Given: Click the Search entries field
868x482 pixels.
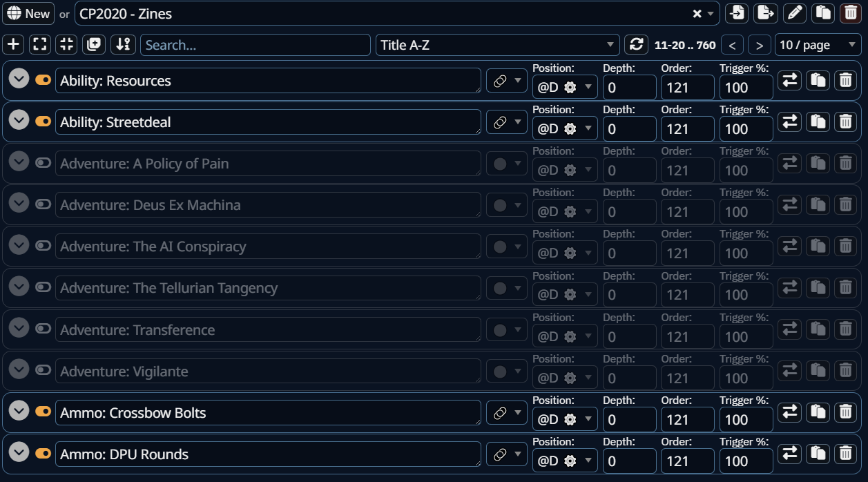Looking at the screenshot, I should (255, 45).
